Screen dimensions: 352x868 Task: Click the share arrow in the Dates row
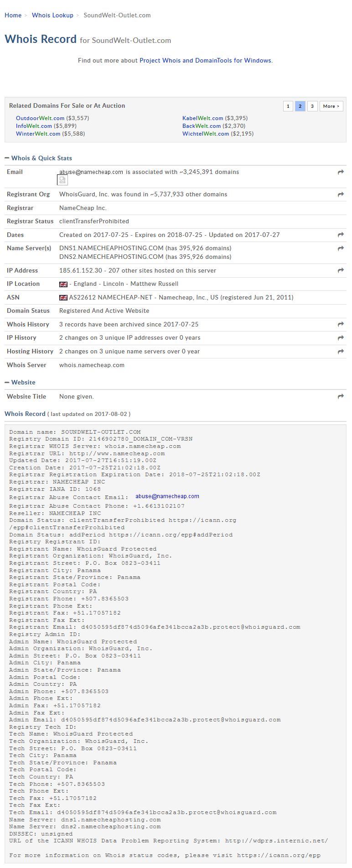[340, 235]
